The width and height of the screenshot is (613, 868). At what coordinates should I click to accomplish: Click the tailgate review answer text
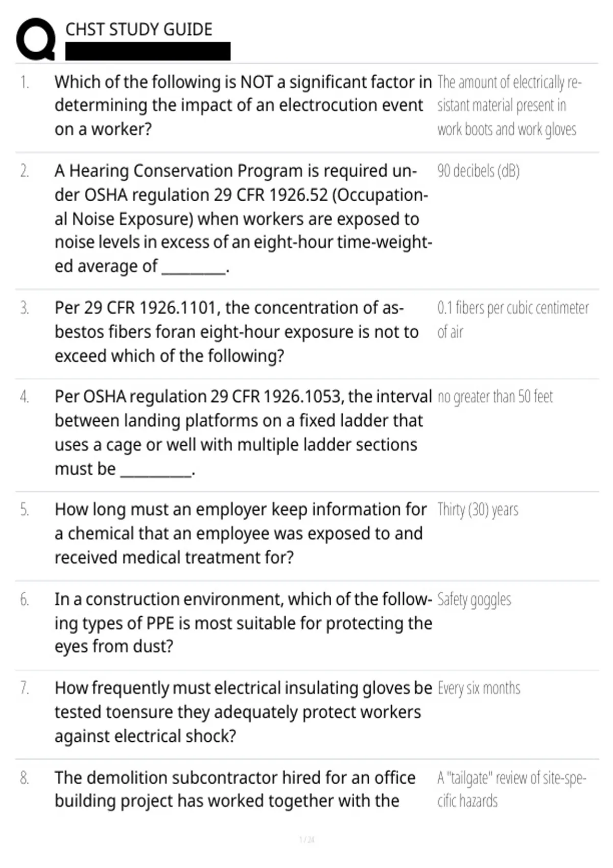tap(512, 789)
